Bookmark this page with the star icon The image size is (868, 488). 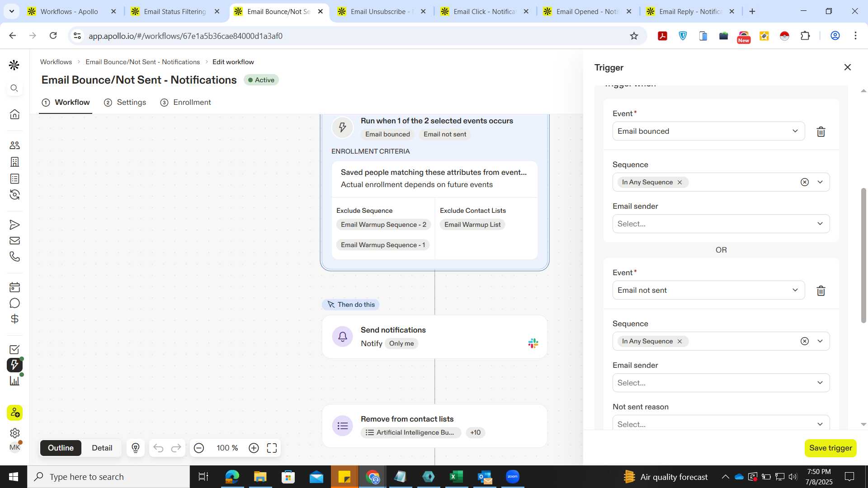click(x=634, y=36)
